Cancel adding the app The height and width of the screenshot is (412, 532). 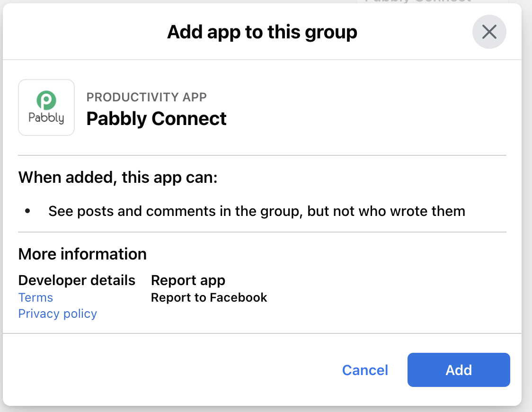point(365,370)
